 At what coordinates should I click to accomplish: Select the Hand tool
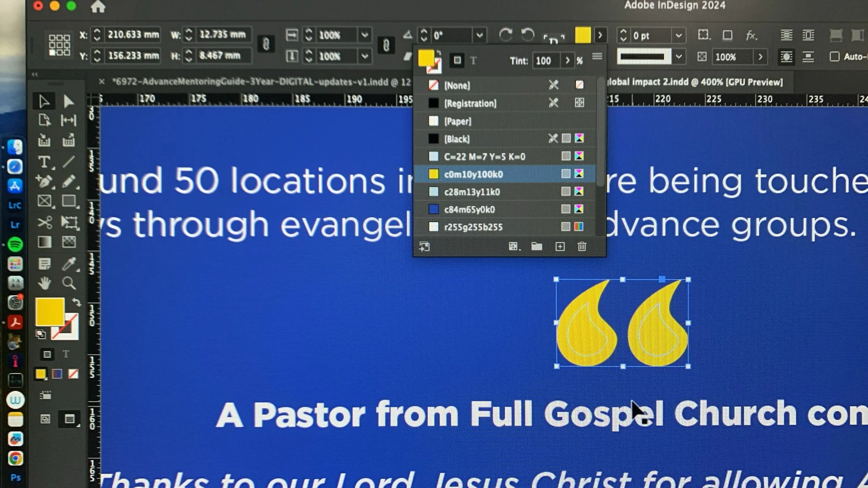(44, 283)
